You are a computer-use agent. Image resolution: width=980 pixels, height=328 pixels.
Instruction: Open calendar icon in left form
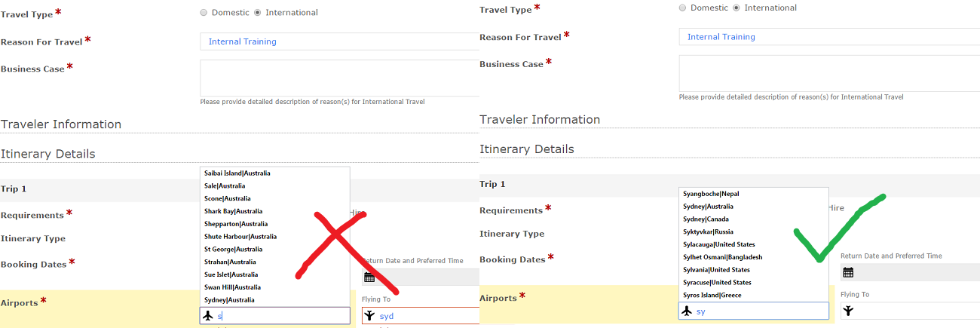point(369,277)
